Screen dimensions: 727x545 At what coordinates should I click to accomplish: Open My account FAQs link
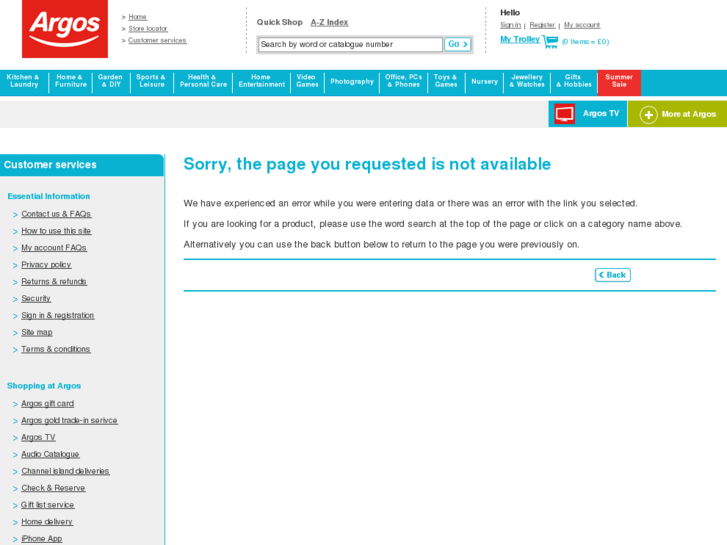pos(54,248)
